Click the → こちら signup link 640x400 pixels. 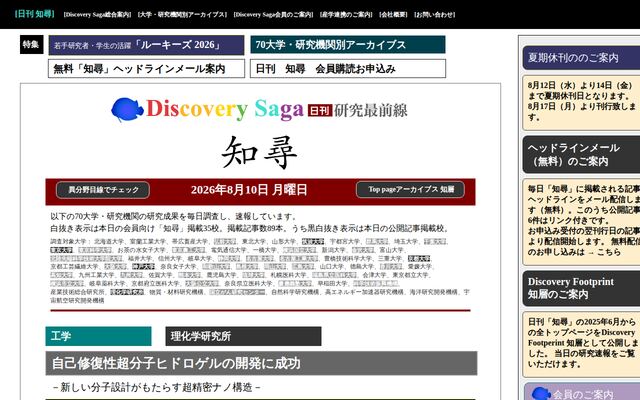(x=604, y=252)
